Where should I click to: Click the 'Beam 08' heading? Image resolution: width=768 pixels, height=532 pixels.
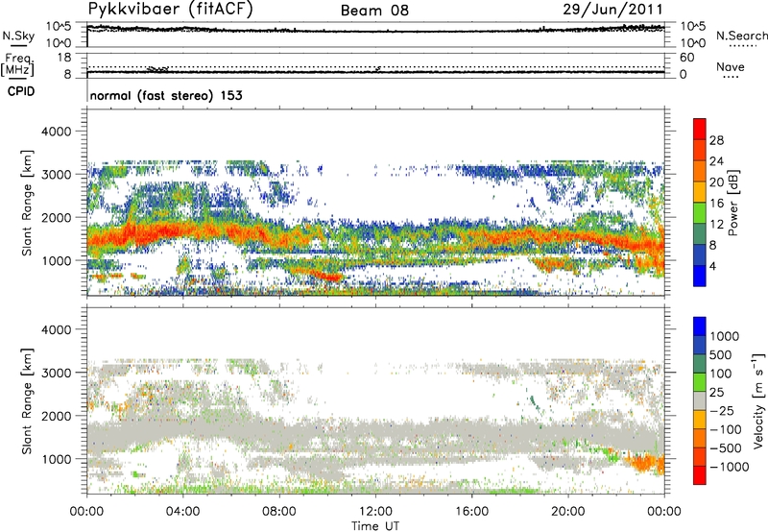click(x=374, y=11)
